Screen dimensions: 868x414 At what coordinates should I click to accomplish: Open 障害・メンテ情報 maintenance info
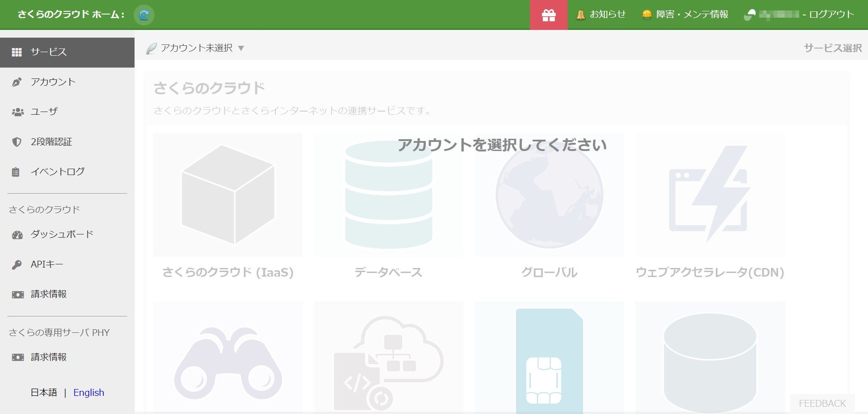685,15
